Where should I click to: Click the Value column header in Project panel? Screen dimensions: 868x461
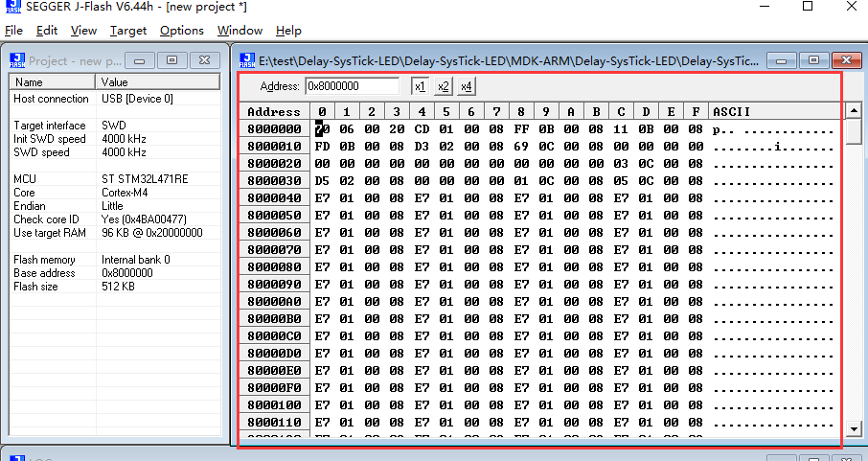tap(158, 82)
